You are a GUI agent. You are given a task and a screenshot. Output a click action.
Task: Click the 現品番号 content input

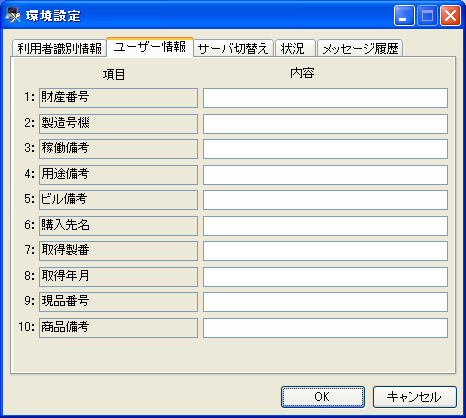[x=325, y=302]
